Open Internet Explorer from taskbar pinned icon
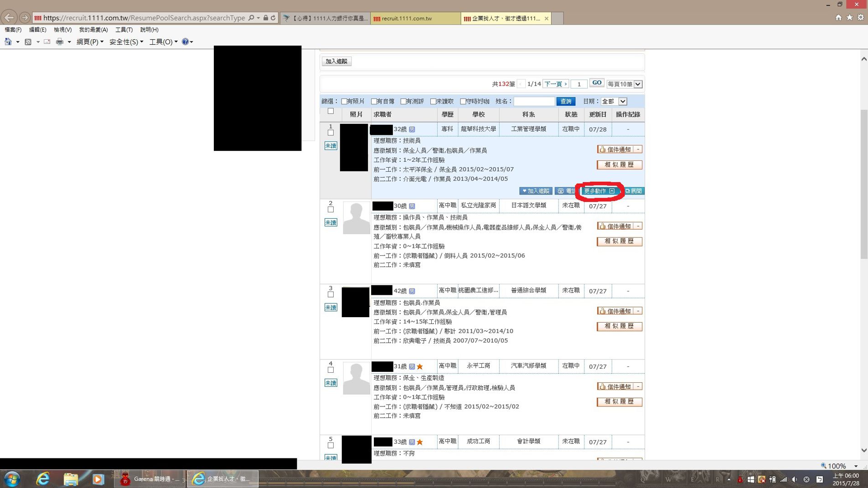 coord(43,479)
